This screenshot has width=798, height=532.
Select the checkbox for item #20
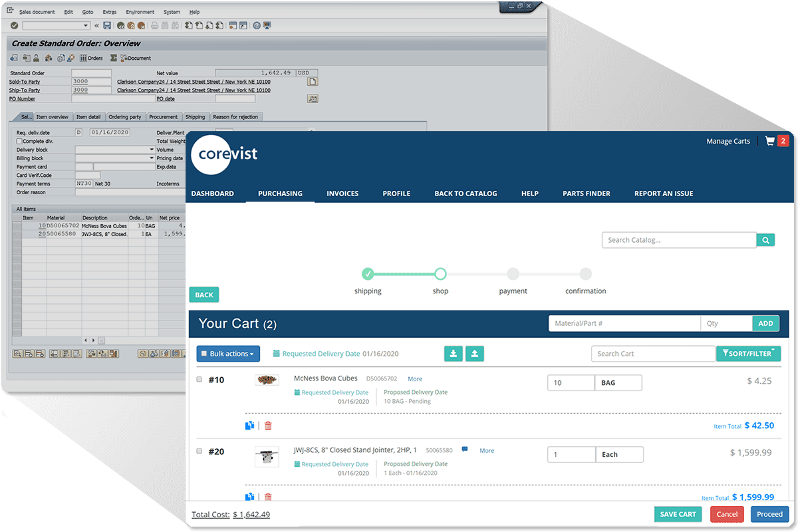198,451
